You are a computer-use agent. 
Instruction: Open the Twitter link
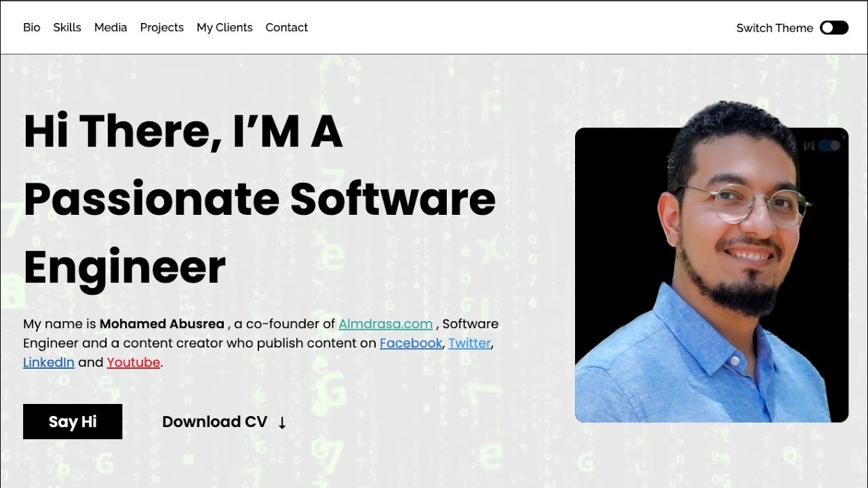click(469, 343)
